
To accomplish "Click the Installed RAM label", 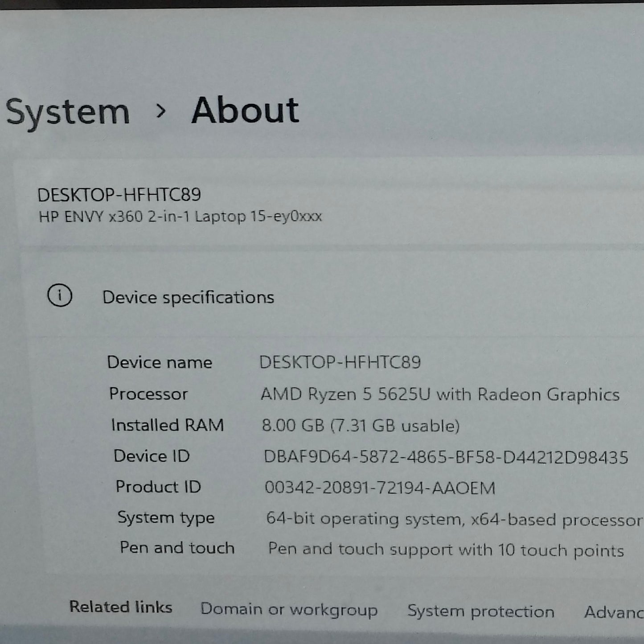I will (168, 425).
